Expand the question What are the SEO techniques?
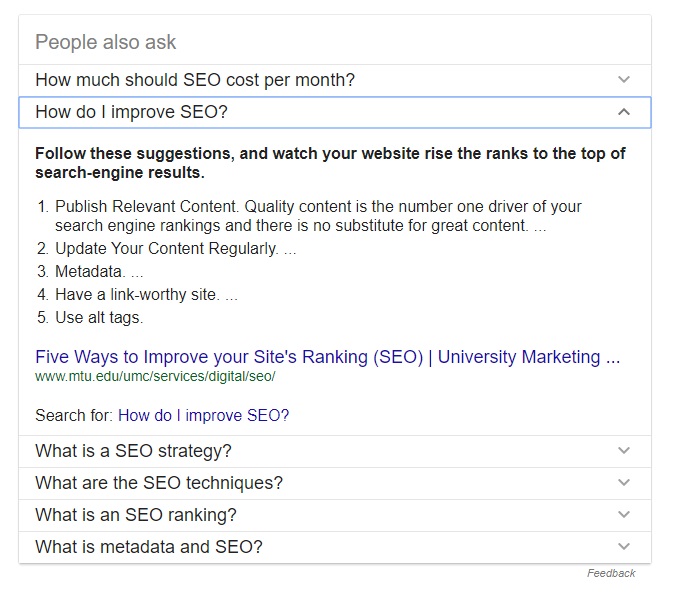 (x=335, y=483)
